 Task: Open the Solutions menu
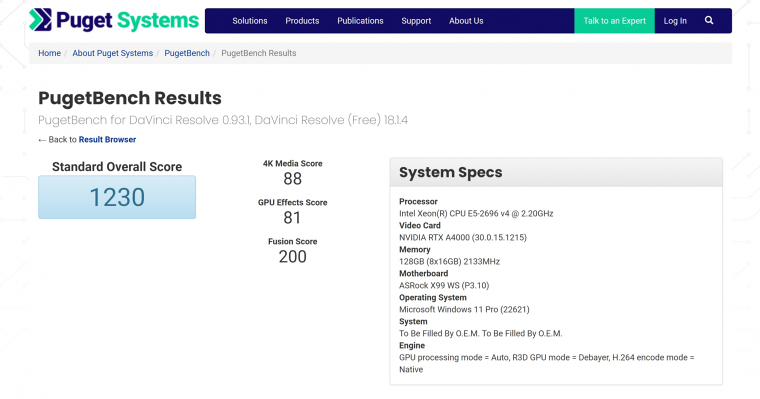250,21
